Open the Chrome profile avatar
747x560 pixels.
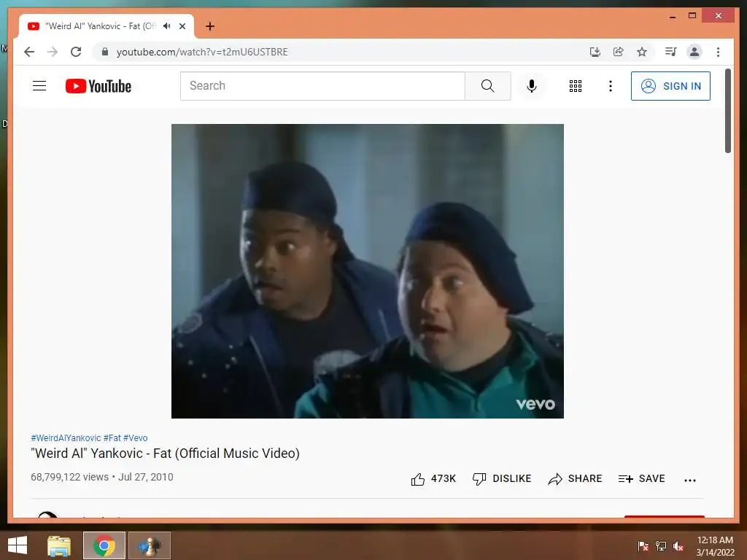[694, 52]
